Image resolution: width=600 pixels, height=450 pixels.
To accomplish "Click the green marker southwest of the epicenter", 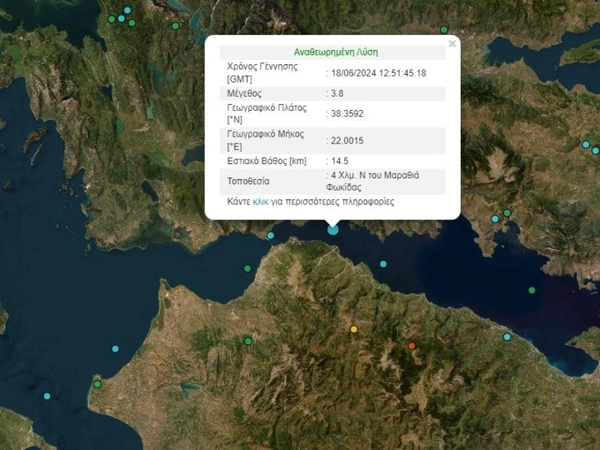I will pos(249,268).
